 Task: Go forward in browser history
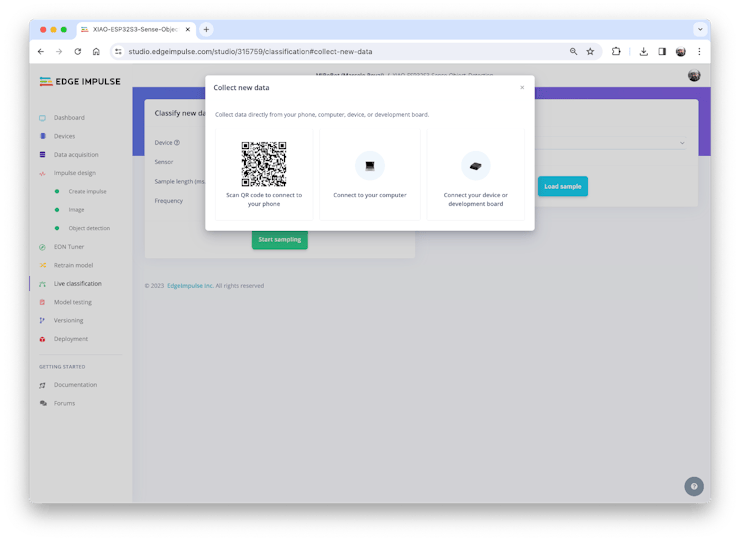(59, 51)
